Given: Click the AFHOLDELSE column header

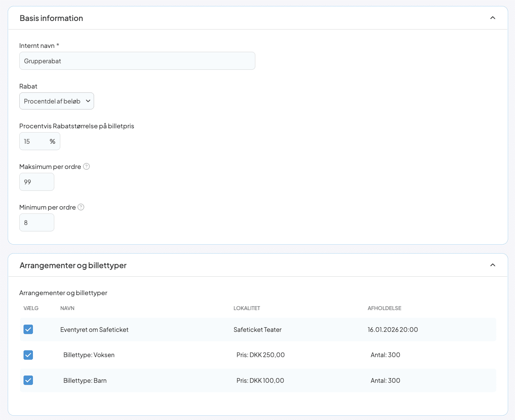Looking at the screenshot, I should [384, 308].
